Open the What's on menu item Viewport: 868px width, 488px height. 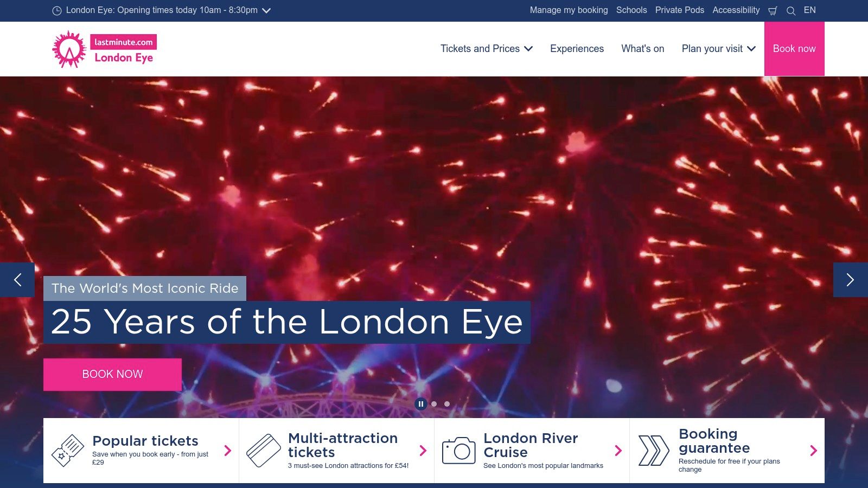[x=643, y=49]
